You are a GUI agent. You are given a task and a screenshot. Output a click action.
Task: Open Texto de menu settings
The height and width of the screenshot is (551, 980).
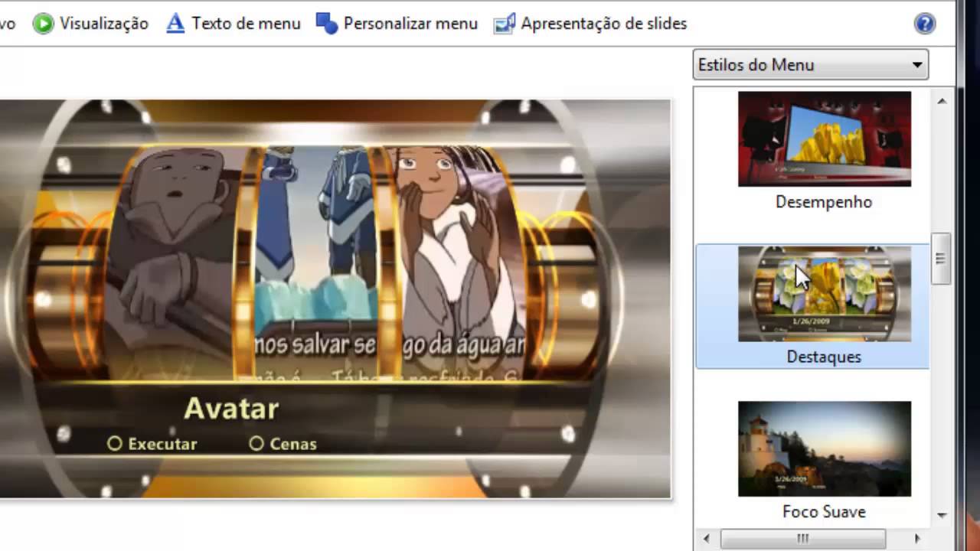[234, 24]
